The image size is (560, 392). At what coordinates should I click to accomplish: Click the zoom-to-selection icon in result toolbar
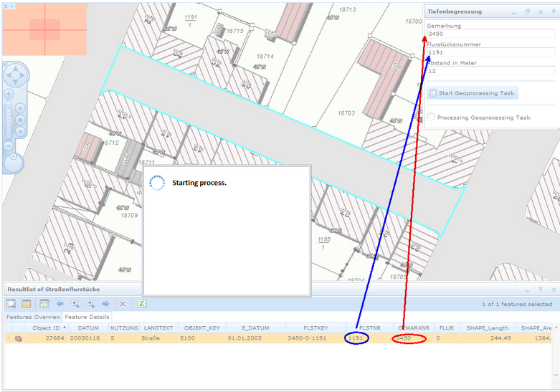click(x=11, y=304)
